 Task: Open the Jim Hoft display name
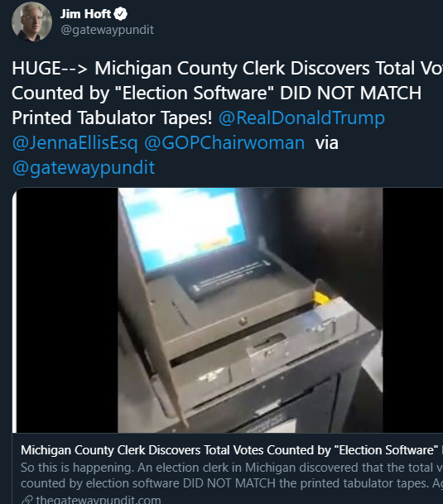(x=85, y=14)
